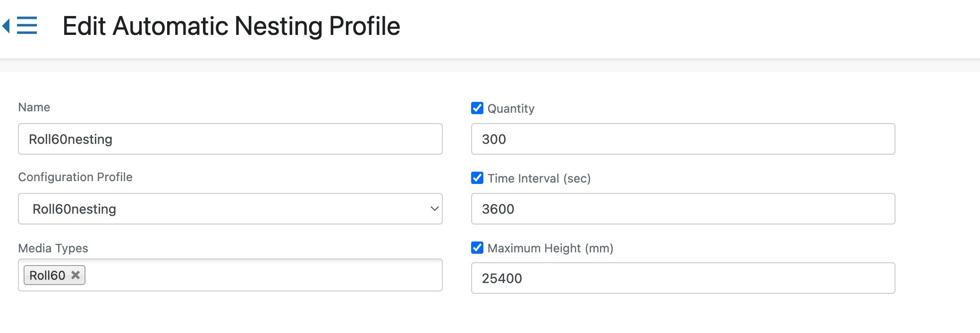The height and width of the screenshot is (333, 980).
Task: Select the Time Interval field with 3600
Action: tap(683, 208)
